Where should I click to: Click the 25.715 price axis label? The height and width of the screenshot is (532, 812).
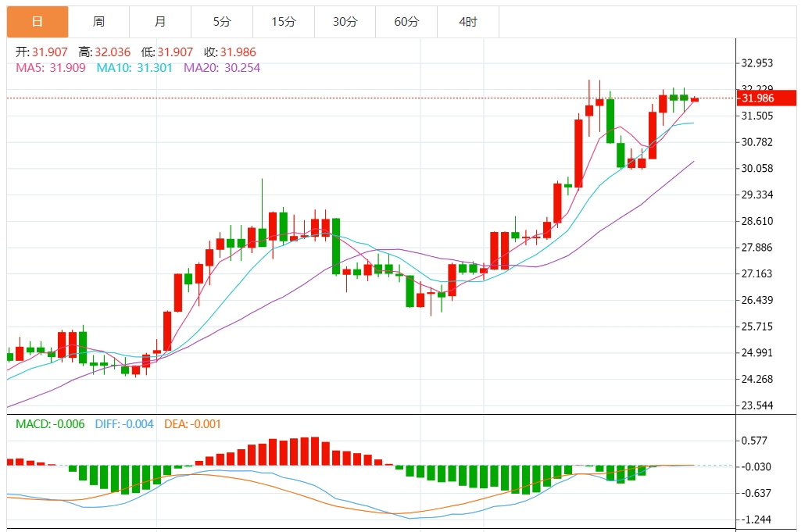(757, 327)
